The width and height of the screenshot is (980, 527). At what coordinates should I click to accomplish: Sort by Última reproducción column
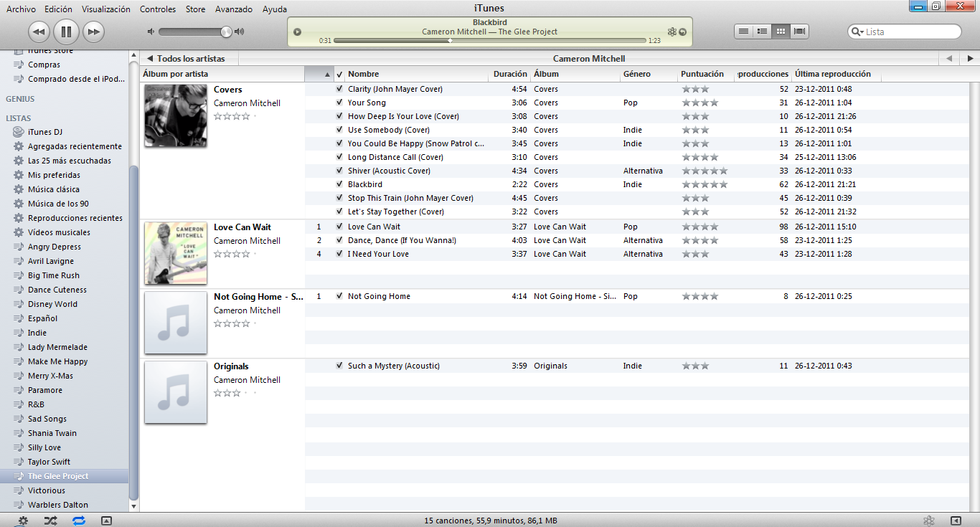[836, 74]
